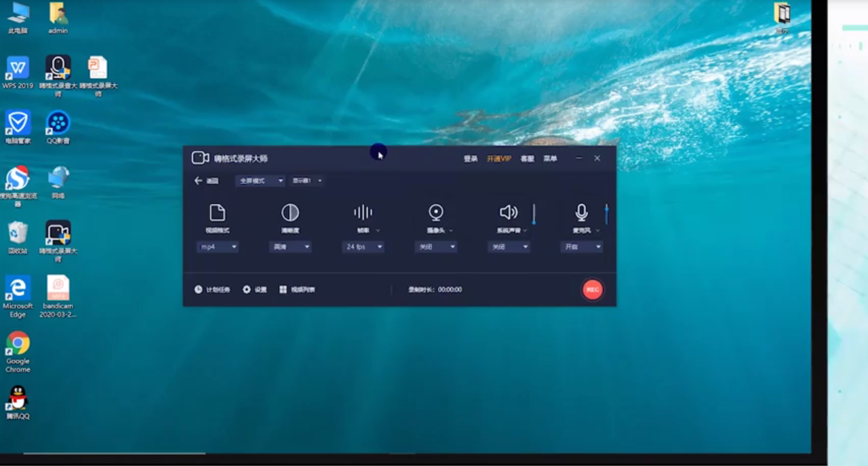
Task: Open the clarity 高清 dropdown
Action: pyautogui.click(x=290, y=247)
